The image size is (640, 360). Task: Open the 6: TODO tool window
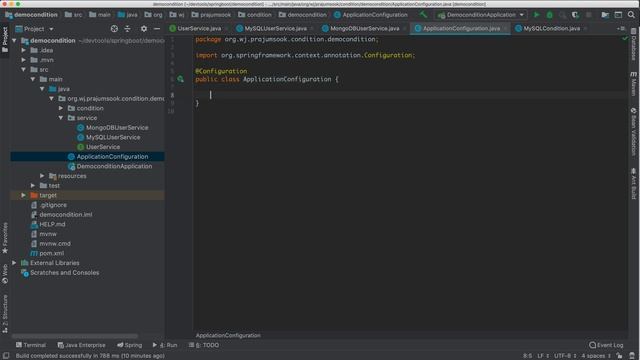click(204, 345)
